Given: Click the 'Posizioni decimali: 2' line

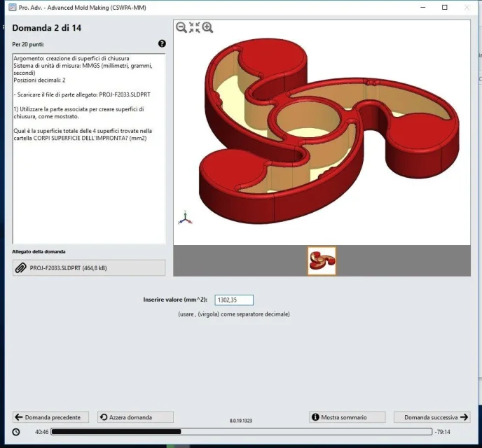Looking at the screenshot, I should pyautogui.click(x=39, y=80).
